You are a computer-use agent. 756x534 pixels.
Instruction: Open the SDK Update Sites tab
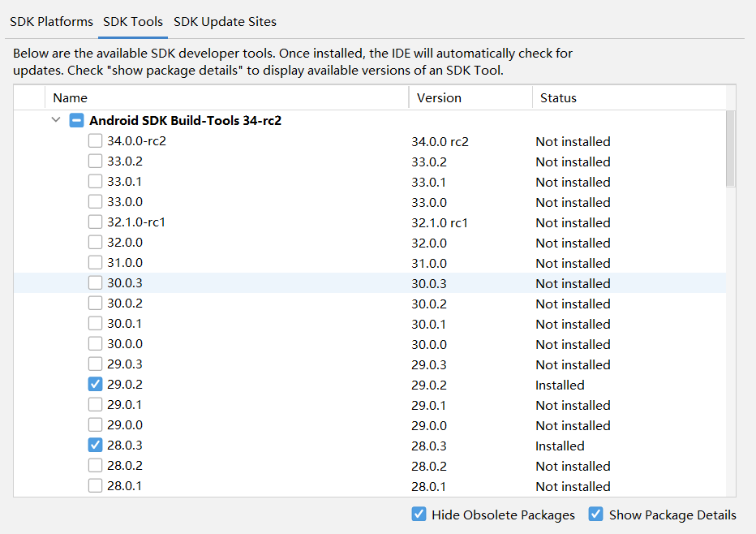pos(225,22)
